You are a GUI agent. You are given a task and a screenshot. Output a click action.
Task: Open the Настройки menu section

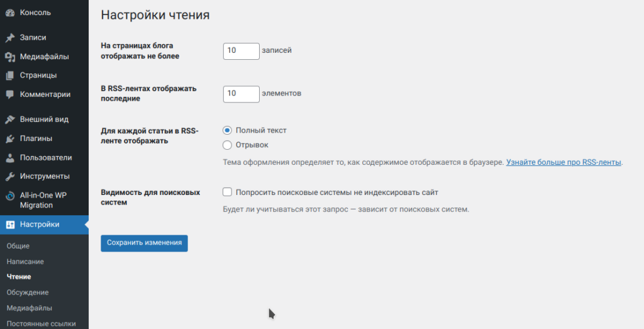[39, 225]
